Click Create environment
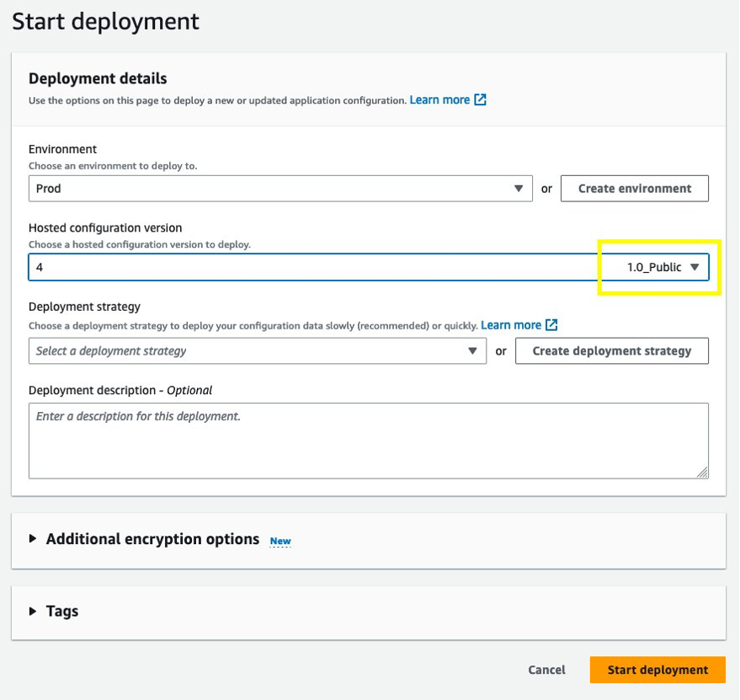740x700 pixels. pos(635,188)
